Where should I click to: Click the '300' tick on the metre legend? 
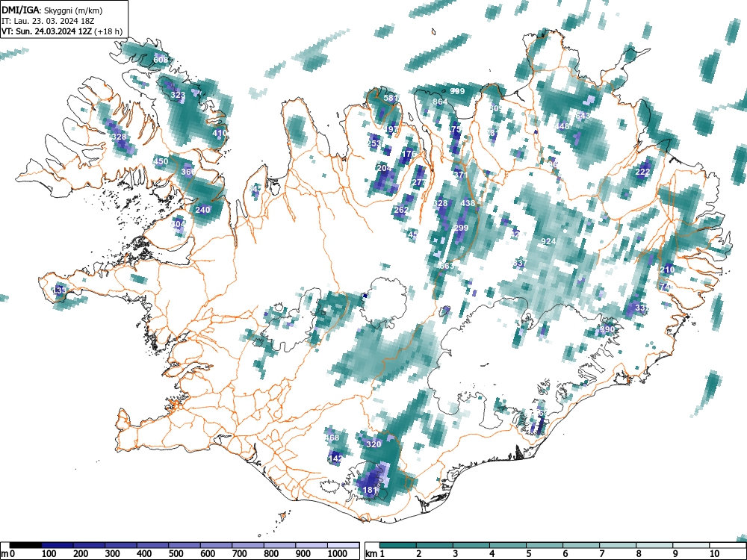[113, 554]
